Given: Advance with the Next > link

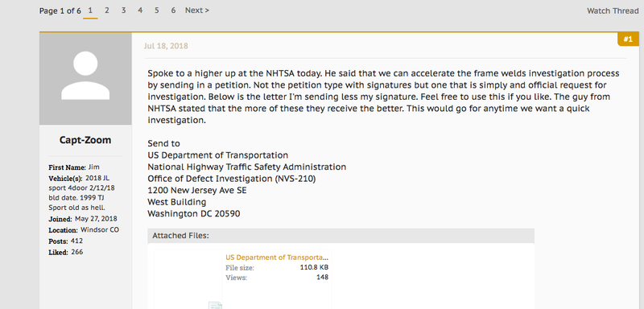Looking at the screenshot, I should pos(197,10).
